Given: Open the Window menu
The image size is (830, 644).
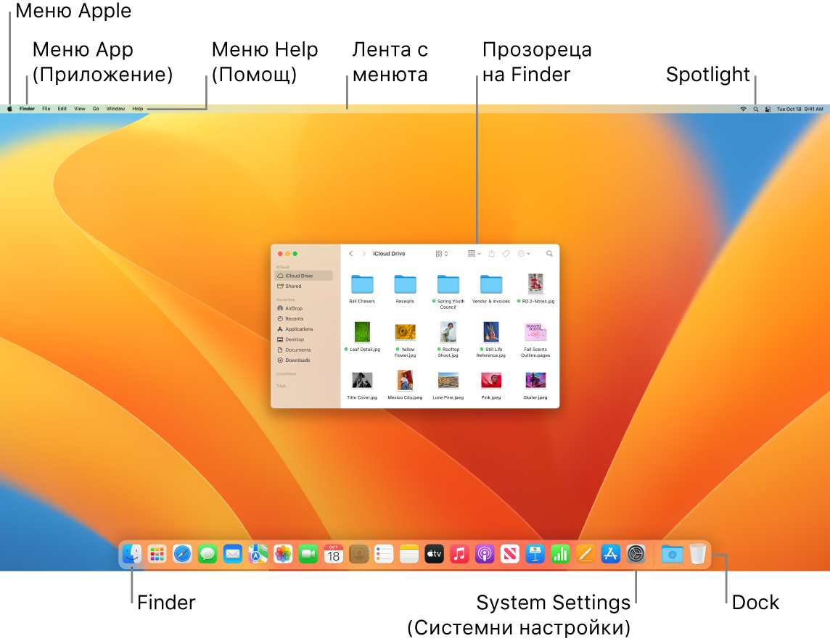Looking at the screenshot, I should coord(115,109).
